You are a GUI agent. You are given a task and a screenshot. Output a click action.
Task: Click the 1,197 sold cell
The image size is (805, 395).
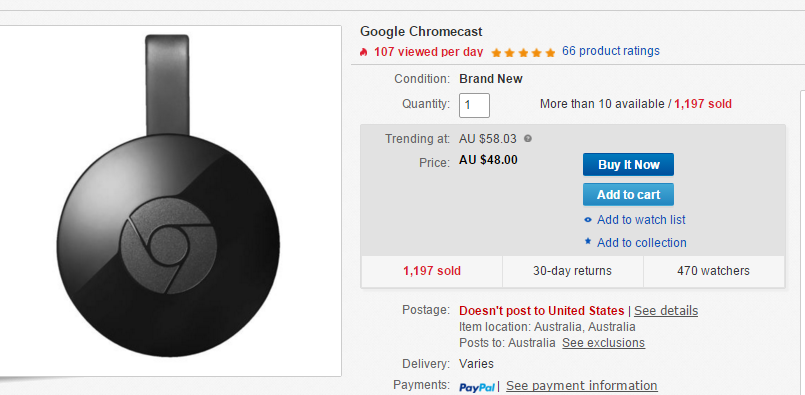[x=432, y=271]
